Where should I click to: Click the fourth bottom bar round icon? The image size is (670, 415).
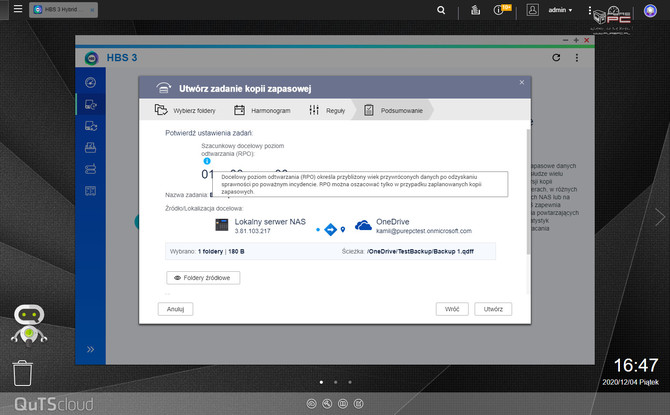pos(359,403)
